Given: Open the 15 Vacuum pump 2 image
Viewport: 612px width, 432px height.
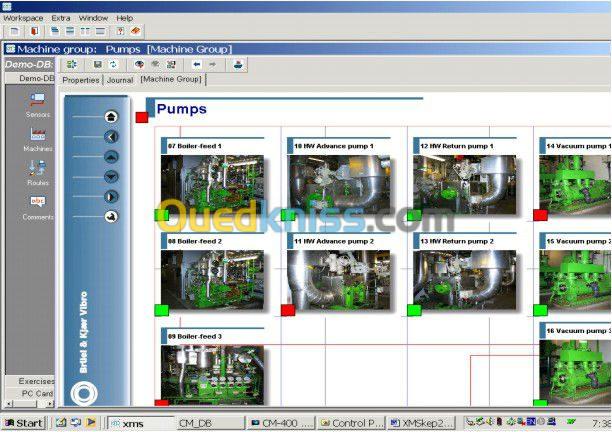Looking at the screenshot, I should pos(575,280).
